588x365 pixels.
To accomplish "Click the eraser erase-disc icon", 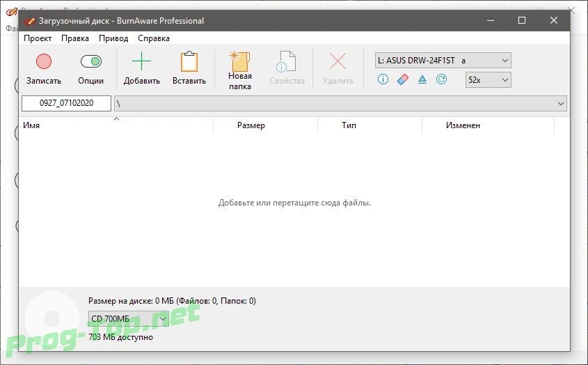I will [x=403, y=79].
